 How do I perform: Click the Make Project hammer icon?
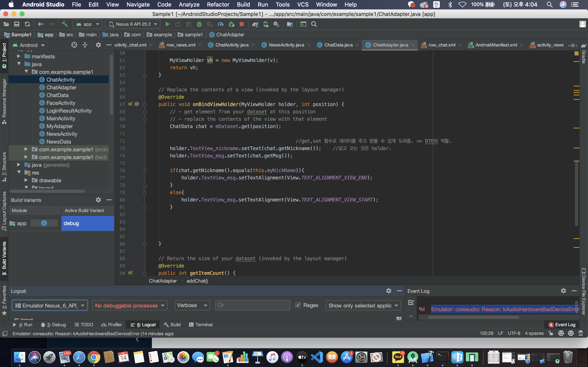pos(64,24)
